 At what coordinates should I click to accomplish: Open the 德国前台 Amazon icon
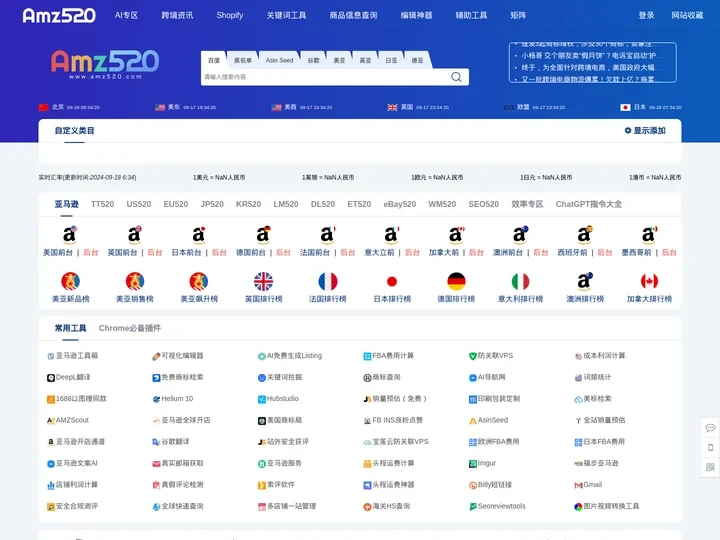(263, 234)
